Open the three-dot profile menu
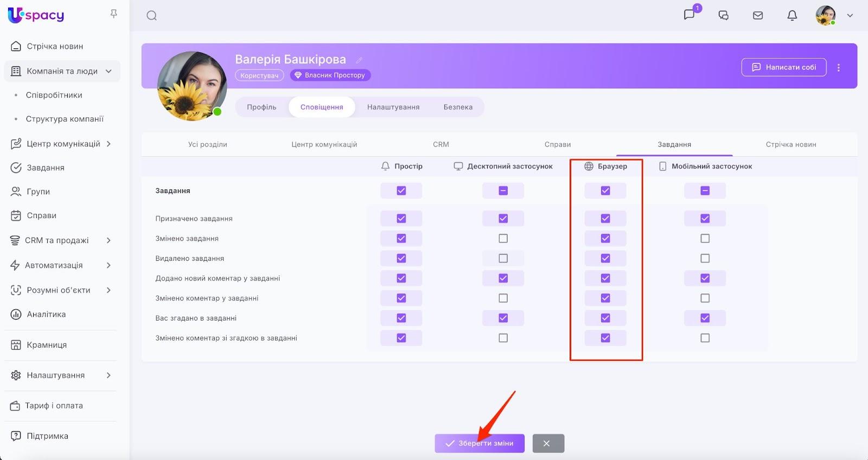The image size is (868, 460). click(x=839, y=67)
